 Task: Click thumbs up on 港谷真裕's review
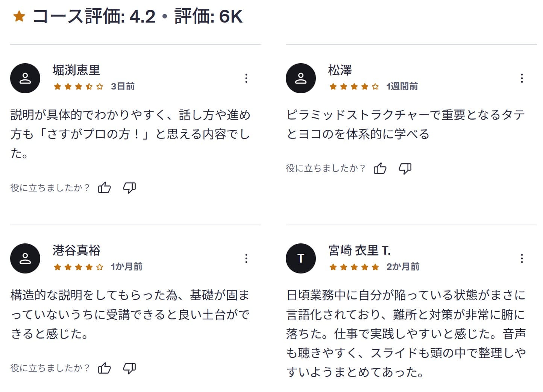point(104,368)
